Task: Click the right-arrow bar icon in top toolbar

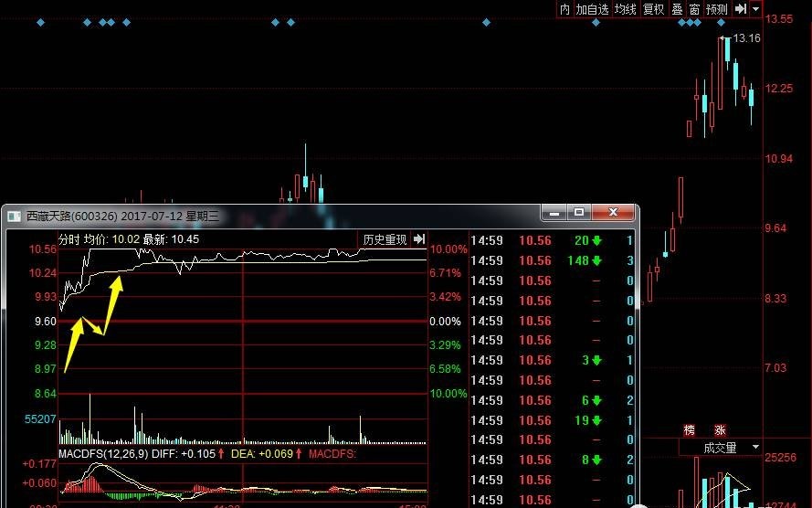Action: click(x=741, y=9)
